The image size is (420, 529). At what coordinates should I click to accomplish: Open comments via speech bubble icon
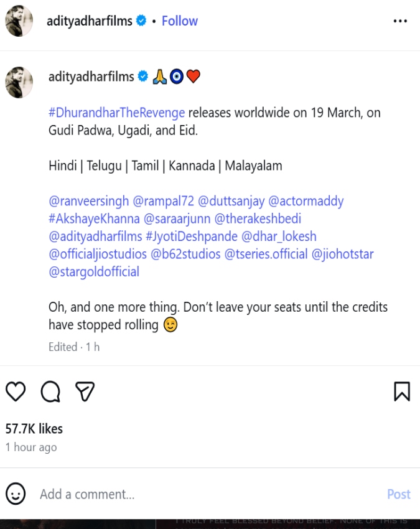pyautogui.click(x=50, y=391)
